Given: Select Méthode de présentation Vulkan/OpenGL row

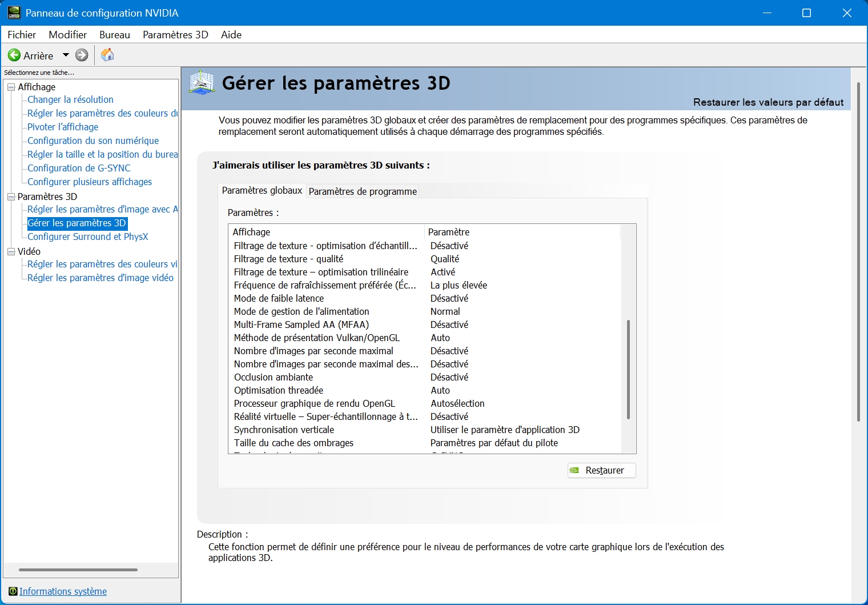Looking at the screenshot, I should 424,338.
